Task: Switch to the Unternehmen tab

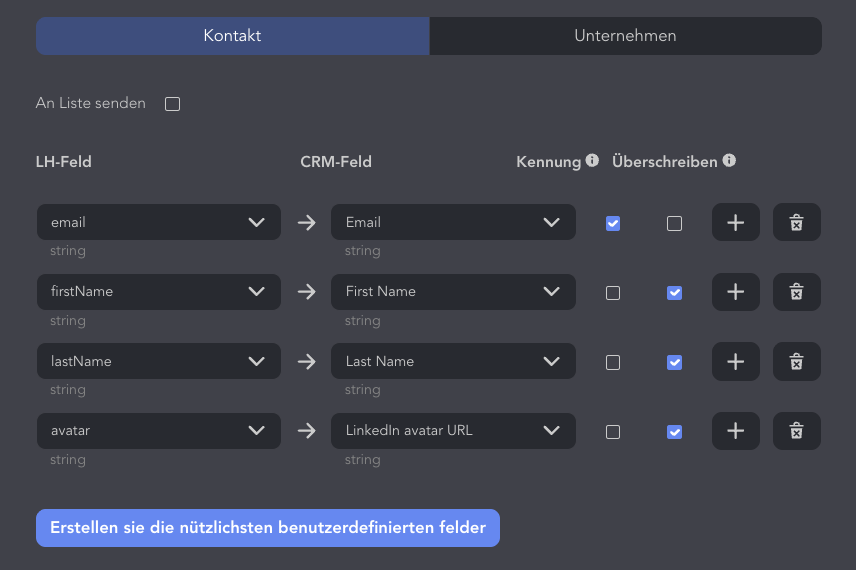Action: pos(626,36)
